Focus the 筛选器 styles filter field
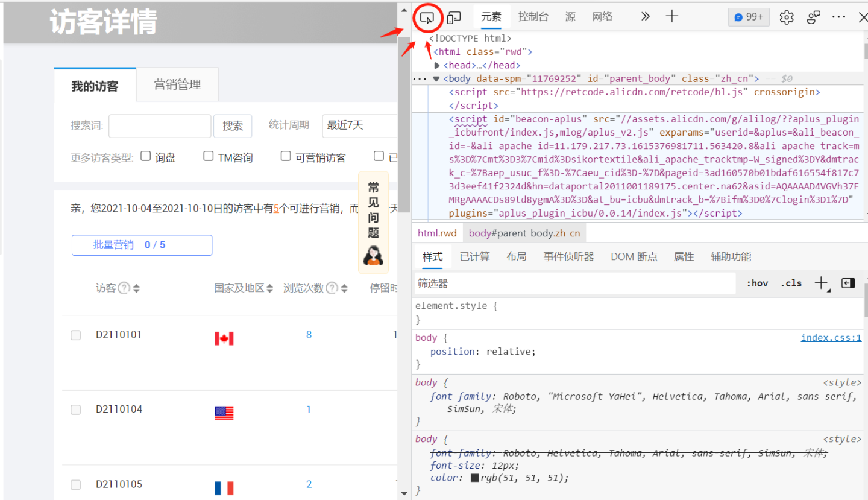This screenshot has width=868, height=500. (x=575, y=283)
